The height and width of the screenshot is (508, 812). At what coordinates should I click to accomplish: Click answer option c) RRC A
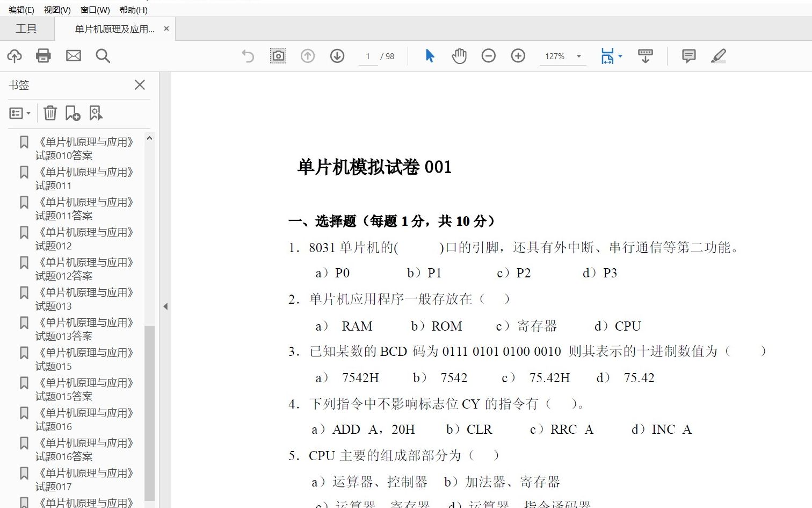click(x=562, y=430)
